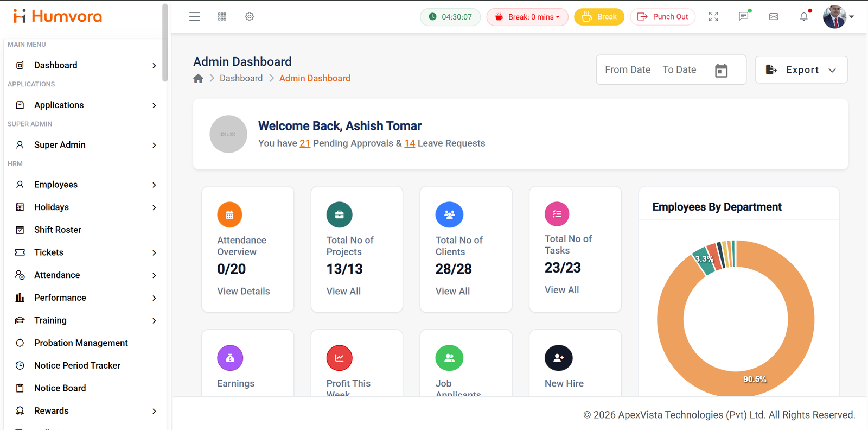Open the Break: 0 mins dropdown
Image resolution: width=868 pixels, height=430 pixels.
pos(527,17)
